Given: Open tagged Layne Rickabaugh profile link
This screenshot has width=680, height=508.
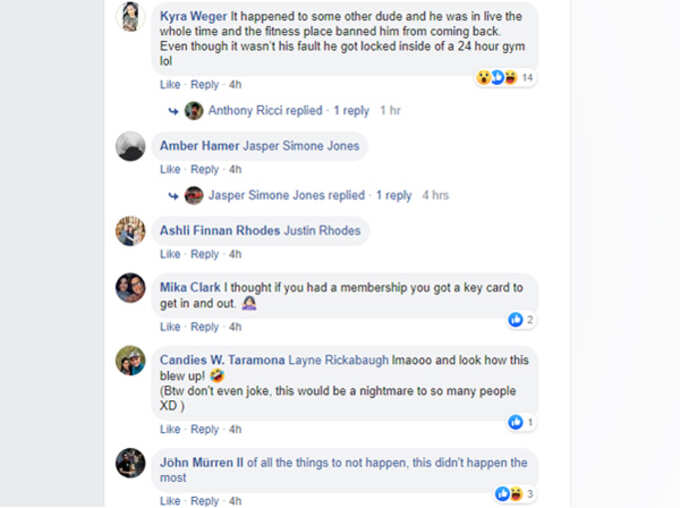Looking at the screenshot, I should pos(338,361).
